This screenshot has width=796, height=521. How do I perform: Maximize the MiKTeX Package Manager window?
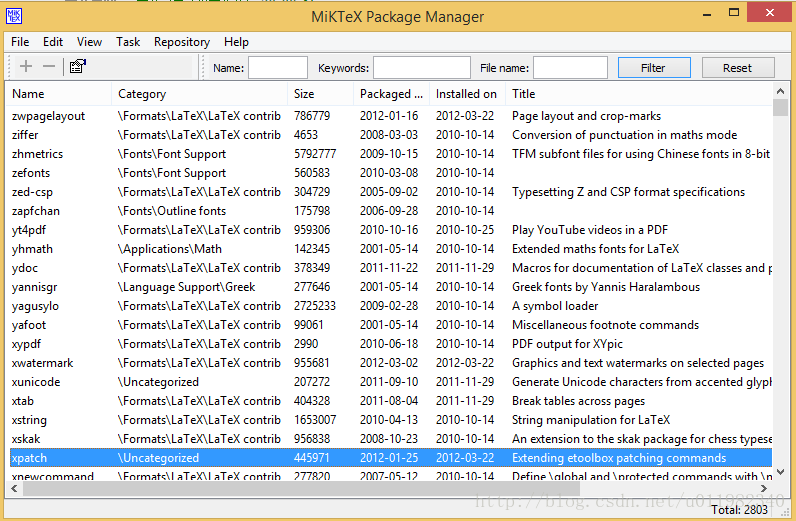point(734,13)
